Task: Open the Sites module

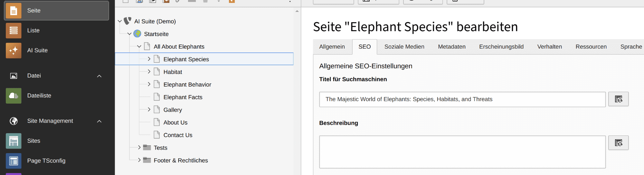Action: pos(33,141)
